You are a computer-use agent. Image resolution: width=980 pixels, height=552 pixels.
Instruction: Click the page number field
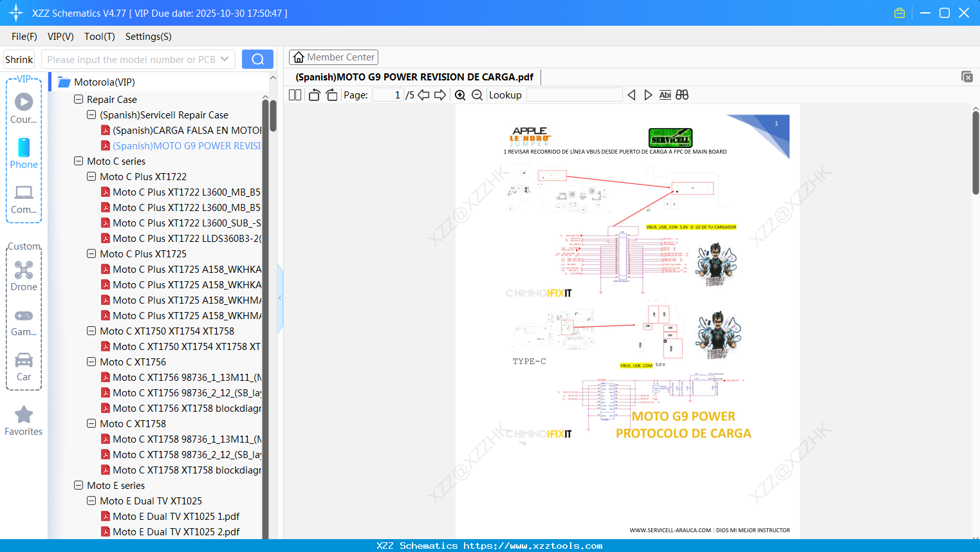point(388,95)
